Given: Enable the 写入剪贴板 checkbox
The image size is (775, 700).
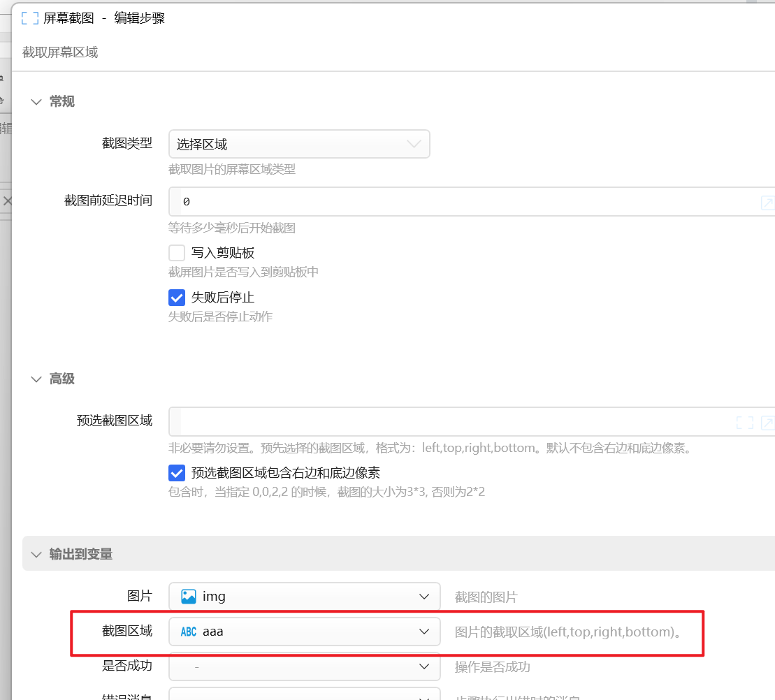Looking at the screenshot, I should (177, 253).
